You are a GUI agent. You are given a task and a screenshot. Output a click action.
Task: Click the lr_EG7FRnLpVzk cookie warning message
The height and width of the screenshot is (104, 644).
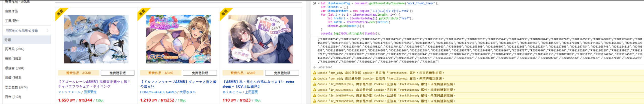click(x=386, y=84)
